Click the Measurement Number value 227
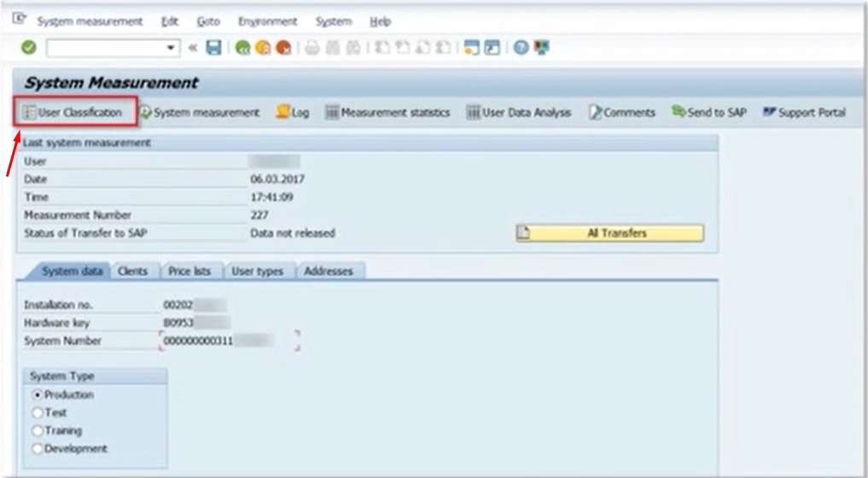This screenshot has width=868, height=478. (259, 215)
